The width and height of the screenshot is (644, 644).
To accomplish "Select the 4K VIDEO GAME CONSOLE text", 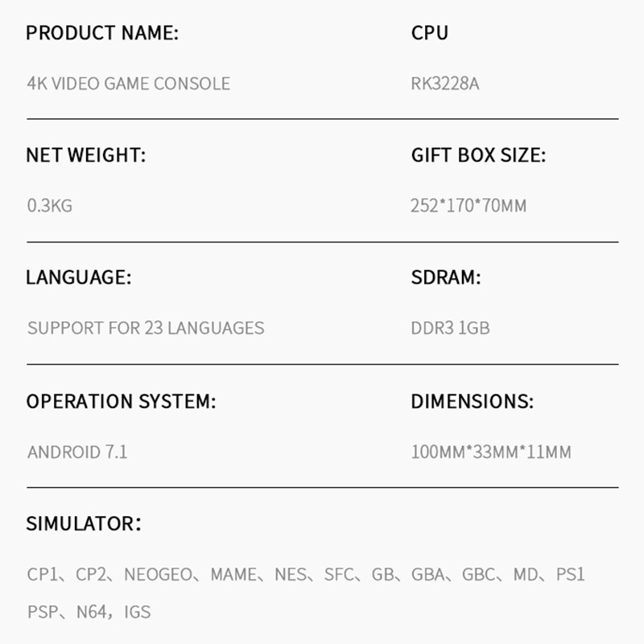I will (129, 84).
